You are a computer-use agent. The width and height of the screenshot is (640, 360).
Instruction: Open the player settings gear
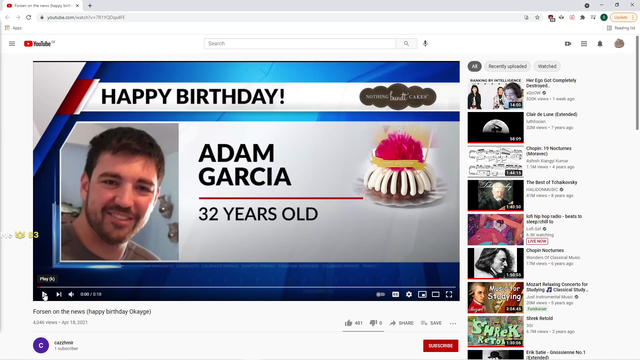pyautogui.click(x=409, y=294)
